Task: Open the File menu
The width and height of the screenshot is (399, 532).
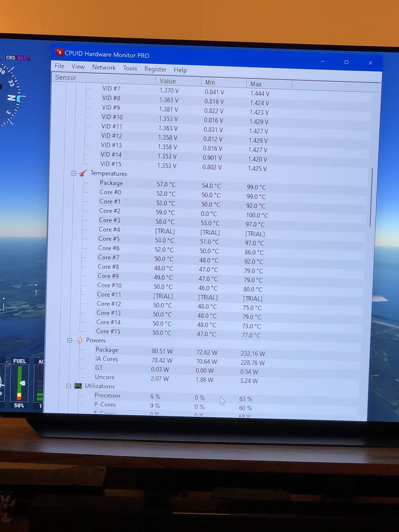Action: (59, 66)
